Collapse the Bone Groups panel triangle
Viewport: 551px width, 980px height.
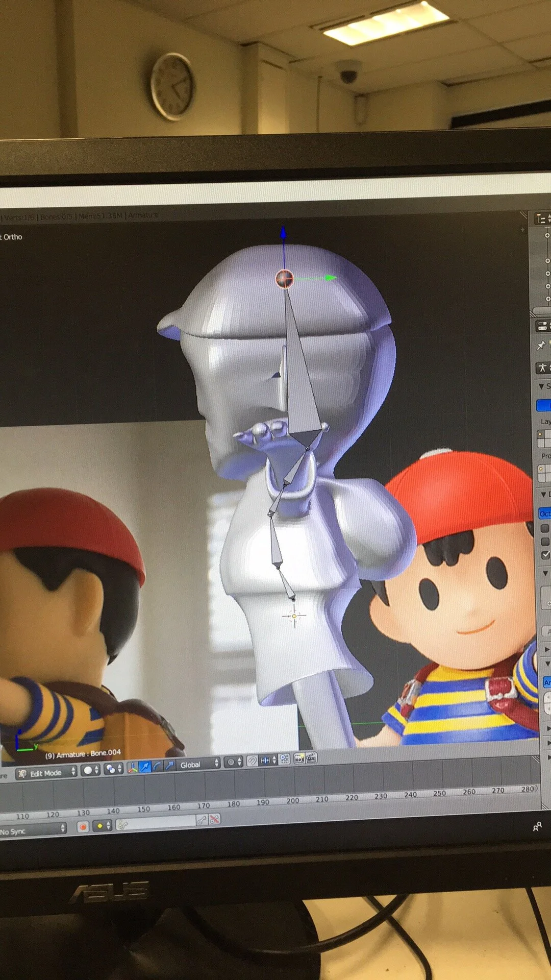pos(545,574)
